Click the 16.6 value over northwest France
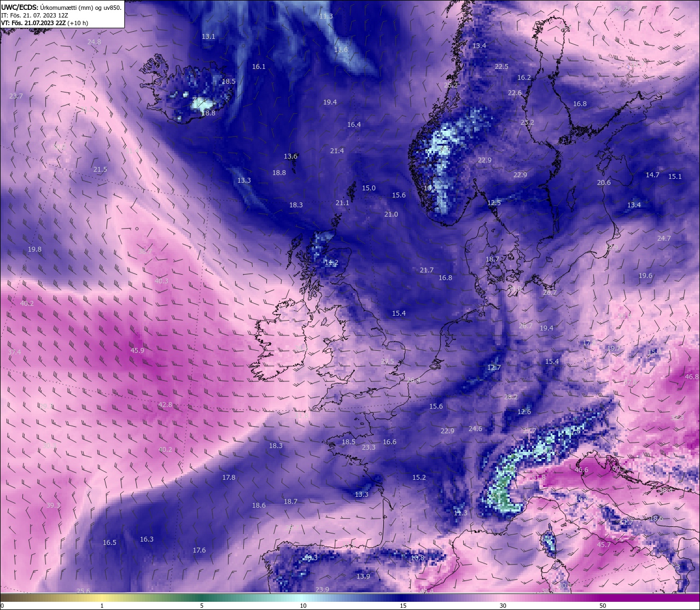Viewport: 700px width, 610px height. (x=389, y=442)
